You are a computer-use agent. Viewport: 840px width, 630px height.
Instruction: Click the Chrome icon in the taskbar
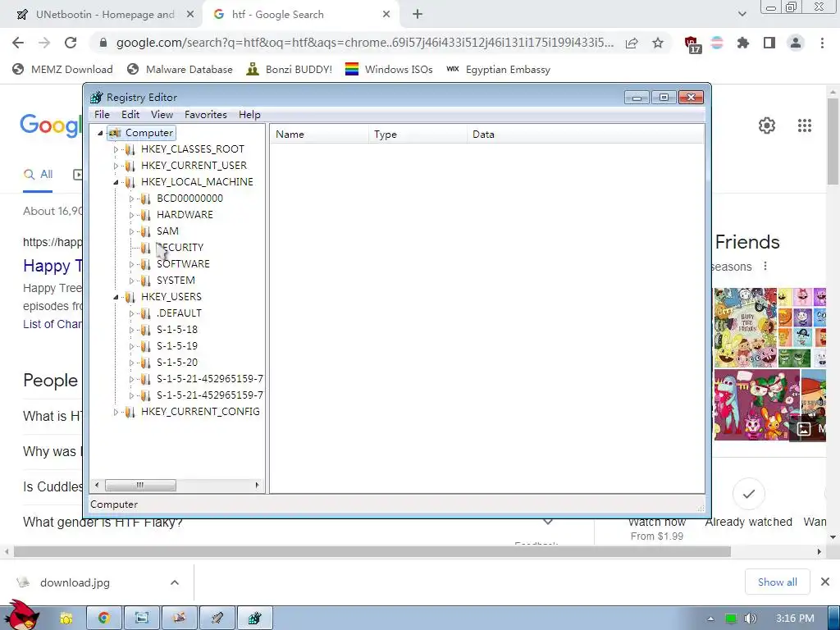click(x=104, y=619)
